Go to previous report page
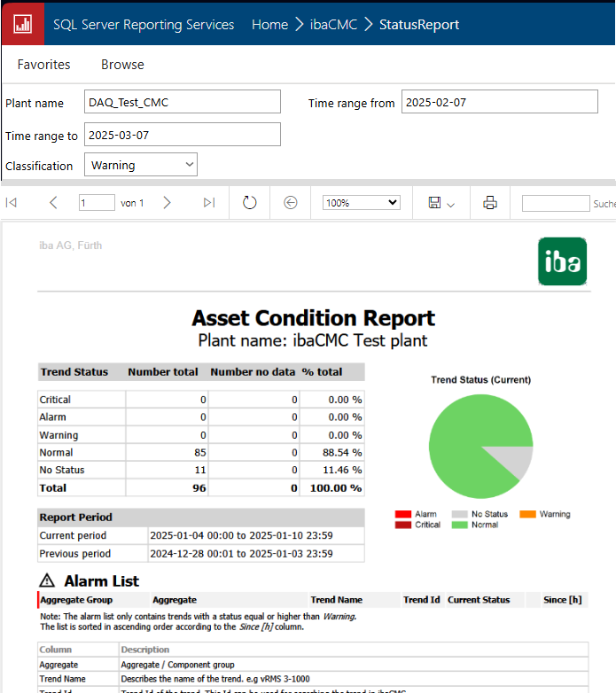The image size is (616, 693). (53, 203)
